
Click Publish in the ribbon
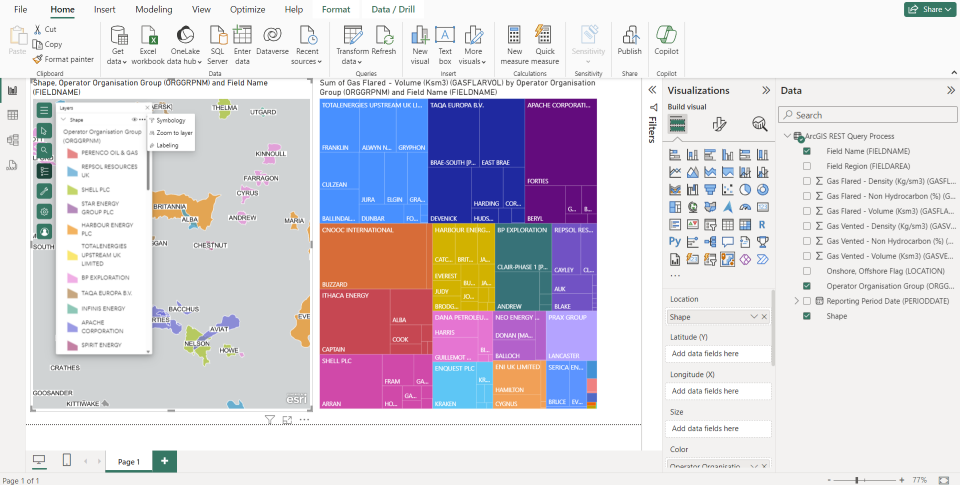tap(629, 41)
